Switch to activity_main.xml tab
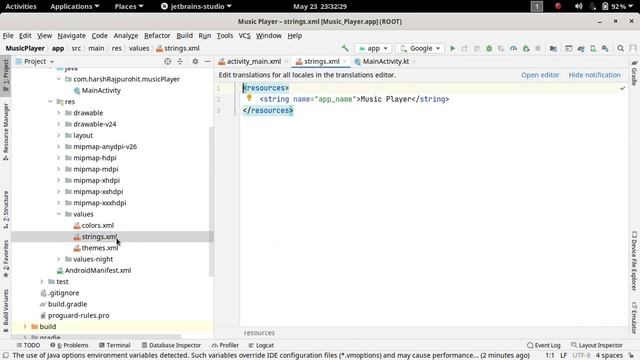 [x=253, y=61]
